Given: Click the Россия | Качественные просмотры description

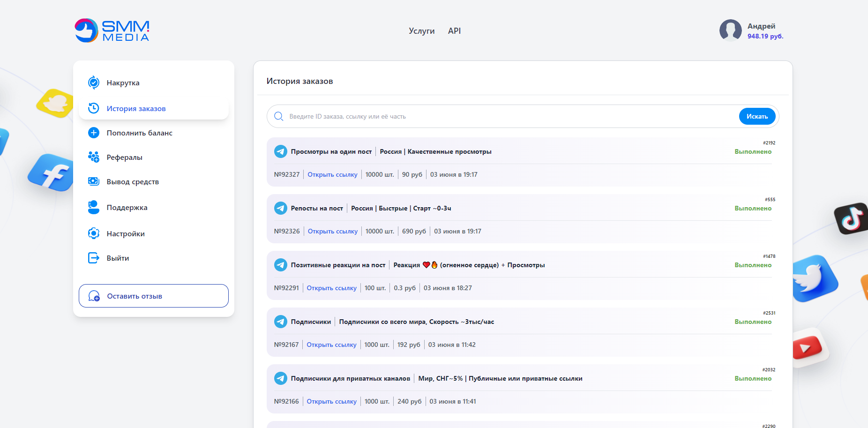Looking at the screenshot, I should tap(435, 151).
